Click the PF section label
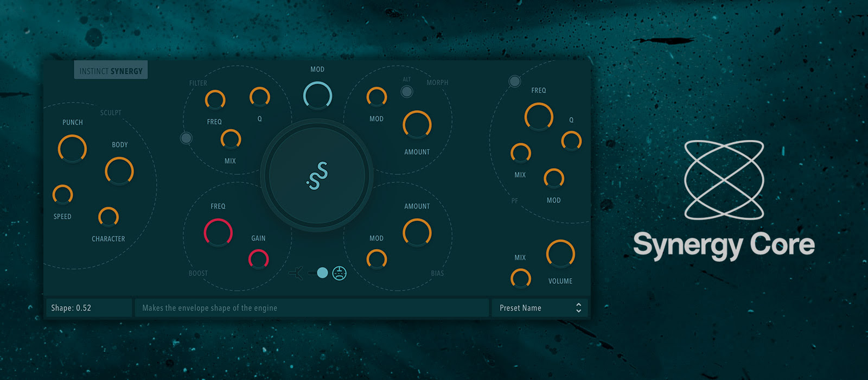This screenshot has width=868, height=380. (x=515, y=201)
